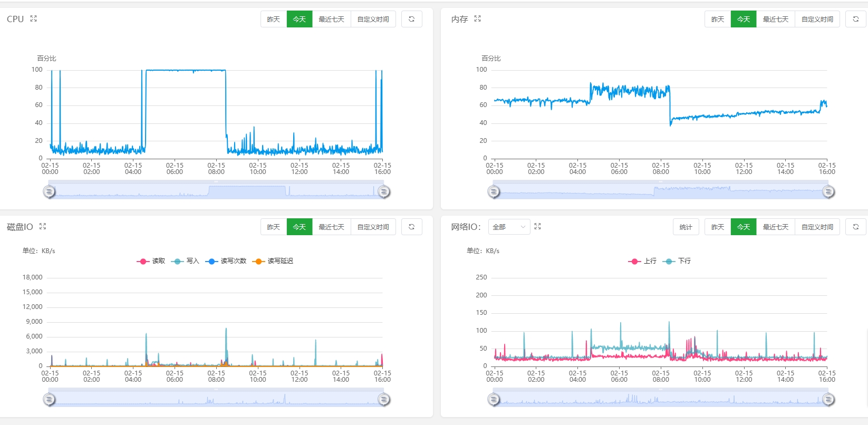Select 最近七天 in the 内存 panel

coord(776,19)
